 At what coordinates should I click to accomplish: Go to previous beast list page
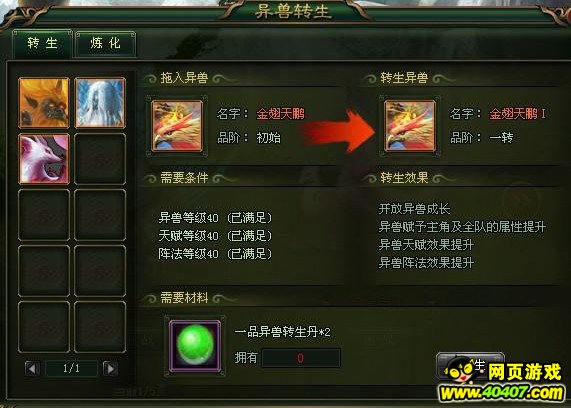pos(32,369)
